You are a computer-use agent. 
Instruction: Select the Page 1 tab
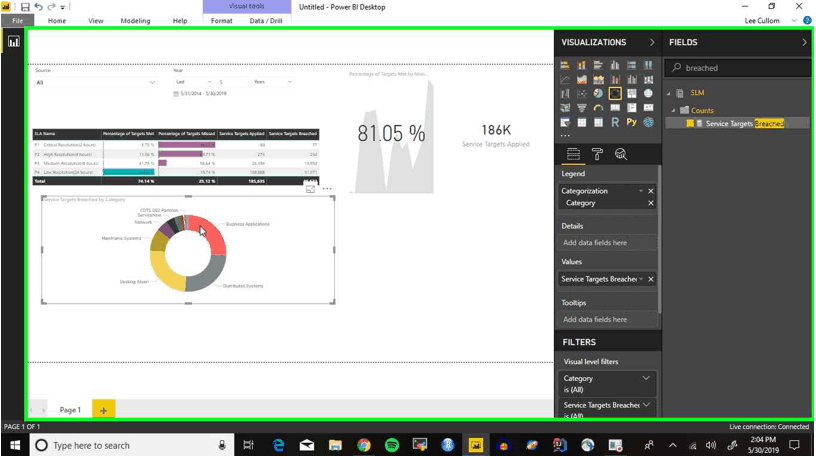(70, 410)
